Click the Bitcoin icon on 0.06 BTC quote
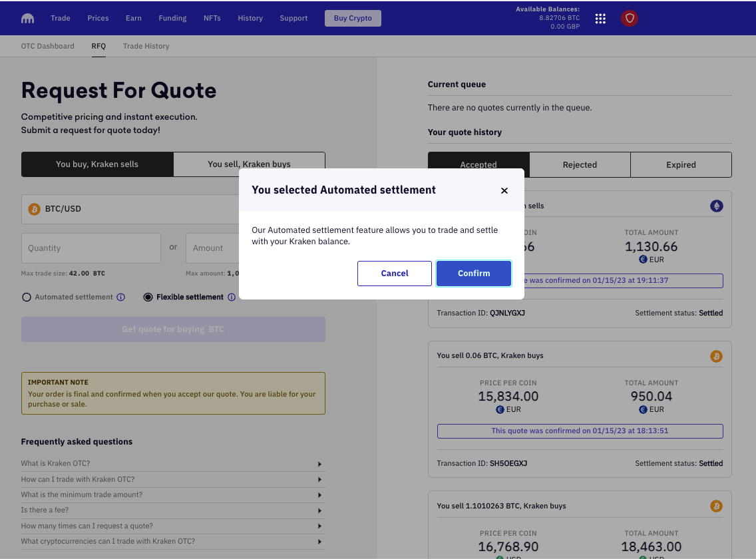Image resolution: width=756 pixels, height=559 pixels. click(x=716, y=356)
